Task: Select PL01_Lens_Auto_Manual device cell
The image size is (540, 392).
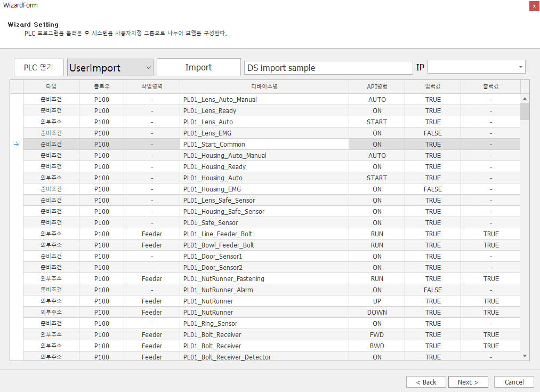Action: pos(264,100)
